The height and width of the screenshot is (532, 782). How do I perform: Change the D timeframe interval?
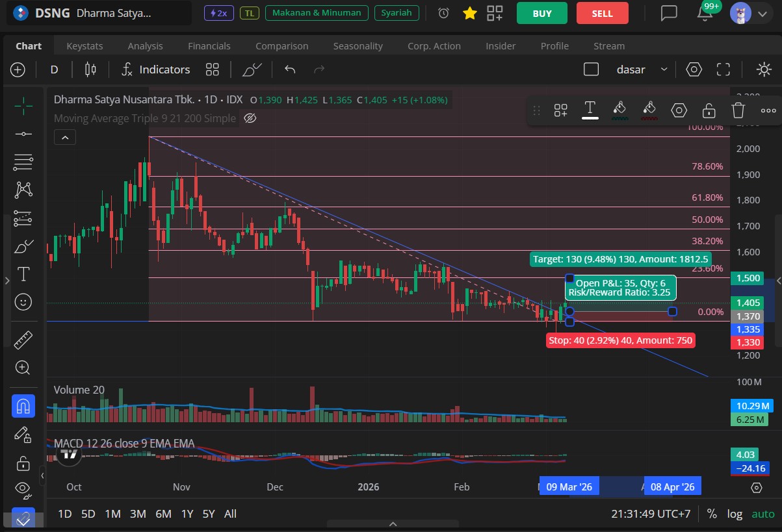coord(54,70)
